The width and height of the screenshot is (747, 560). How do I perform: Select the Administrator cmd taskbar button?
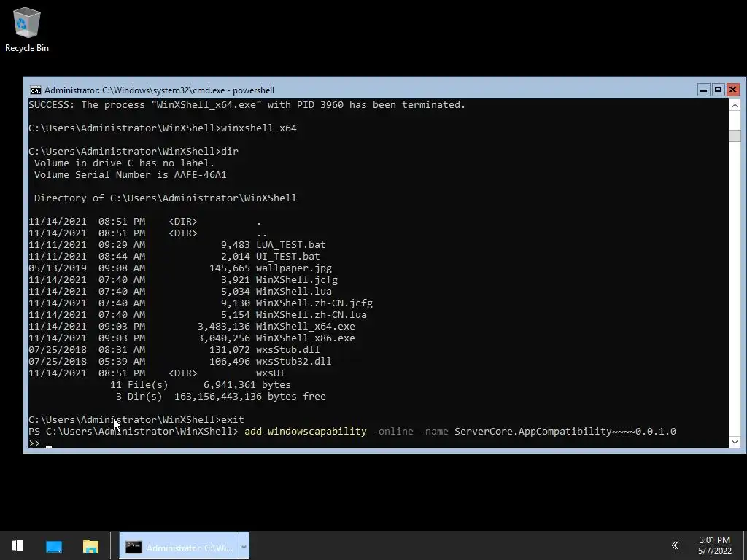179,546
